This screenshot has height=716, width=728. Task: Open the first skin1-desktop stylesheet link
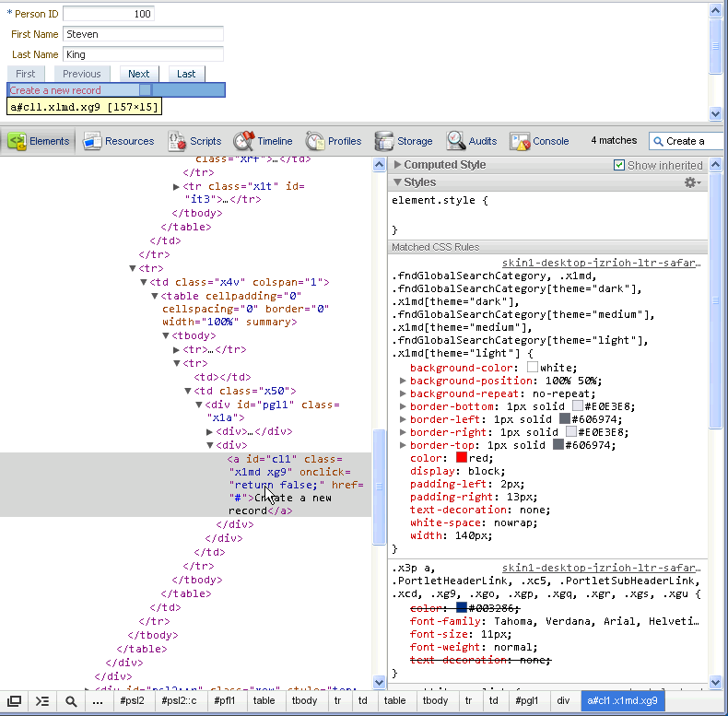pos(601,263)
